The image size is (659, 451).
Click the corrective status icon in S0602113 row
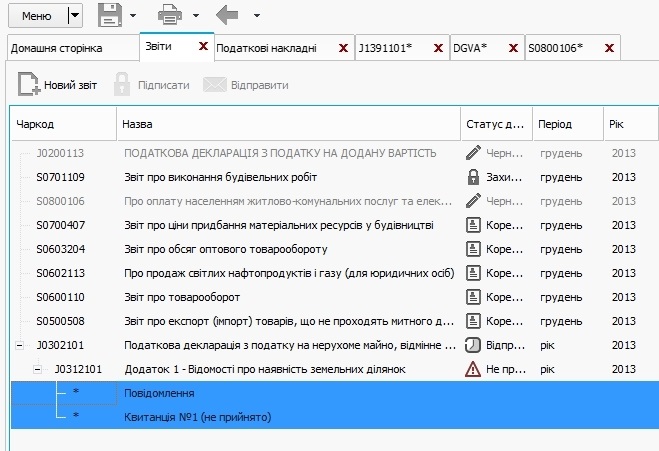click(473, 273)
